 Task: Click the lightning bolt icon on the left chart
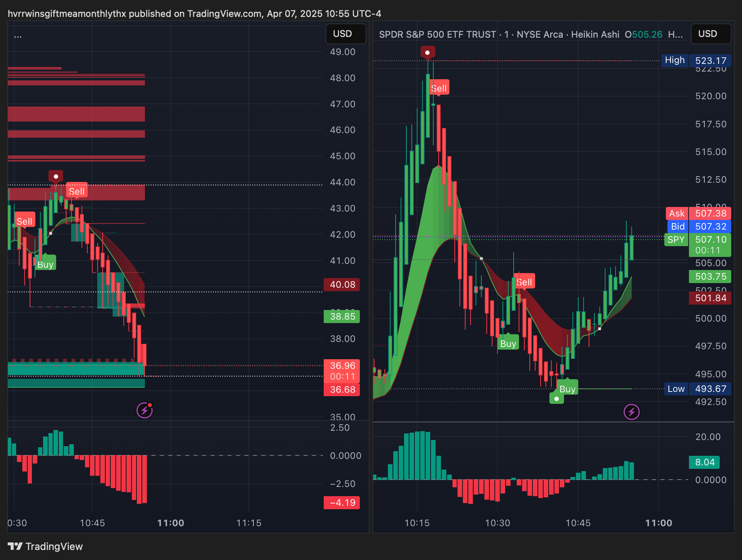(145, 410)
